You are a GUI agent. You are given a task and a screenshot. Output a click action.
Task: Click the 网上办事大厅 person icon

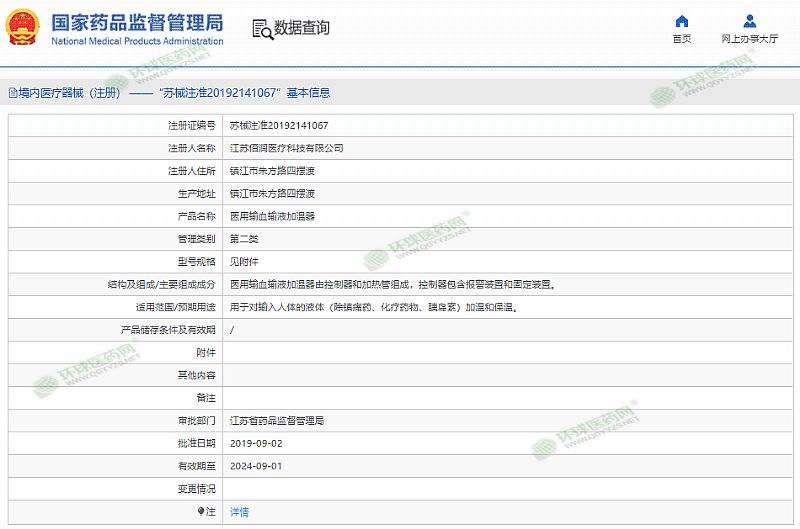click(x=749, y=21)
